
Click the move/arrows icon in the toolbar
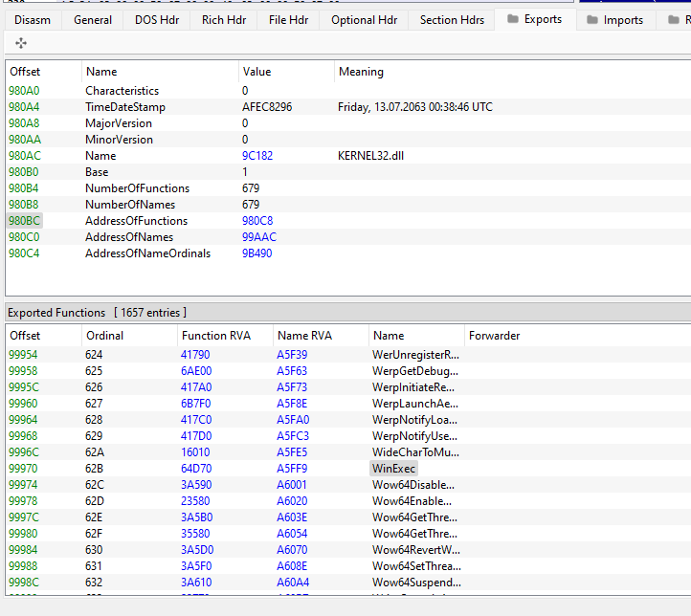[21, 43]
